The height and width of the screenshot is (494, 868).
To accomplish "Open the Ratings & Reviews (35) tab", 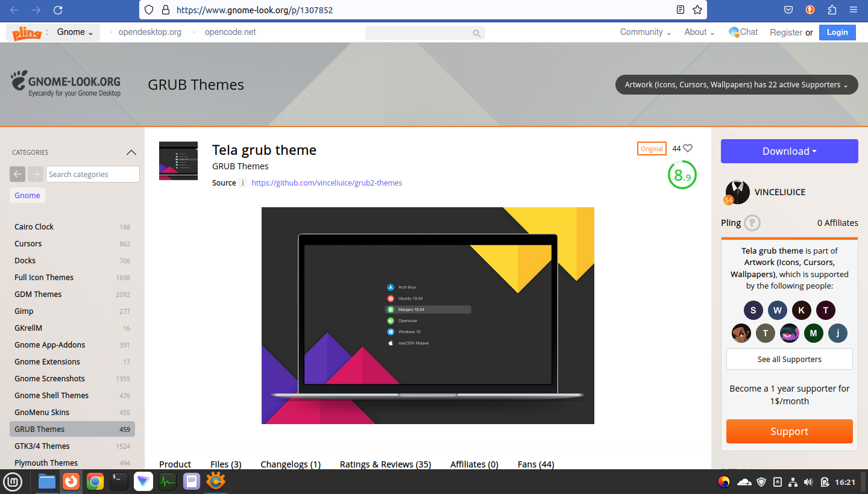I will 386,464.
